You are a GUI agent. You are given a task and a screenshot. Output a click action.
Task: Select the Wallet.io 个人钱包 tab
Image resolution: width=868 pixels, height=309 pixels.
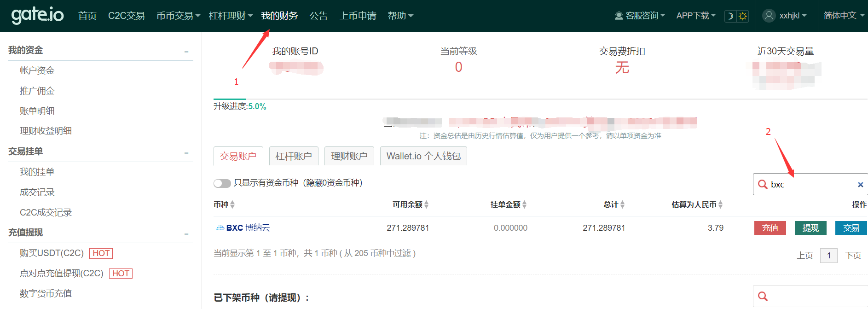pos(423,156)
